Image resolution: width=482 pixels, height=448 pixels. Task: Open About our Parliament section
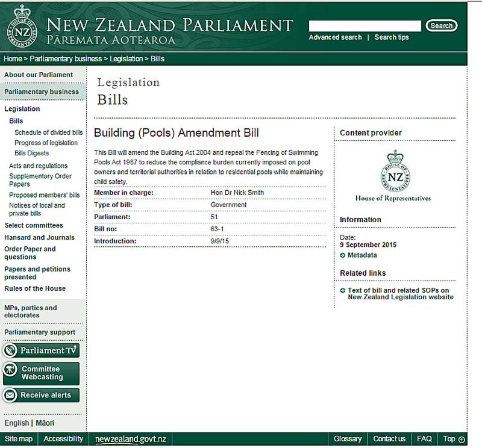[x=39, y=75]
